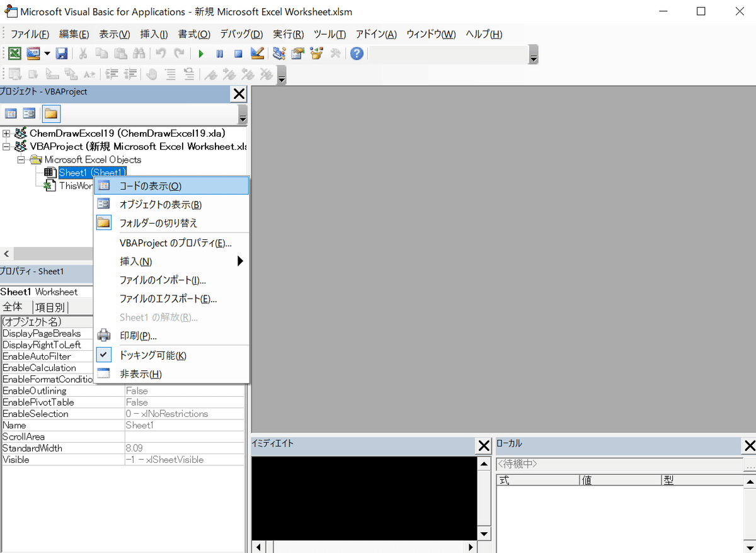The height and width of the screenshot is (553, 756).
Task: Click the Break pause icon
Action: point(219,54)
